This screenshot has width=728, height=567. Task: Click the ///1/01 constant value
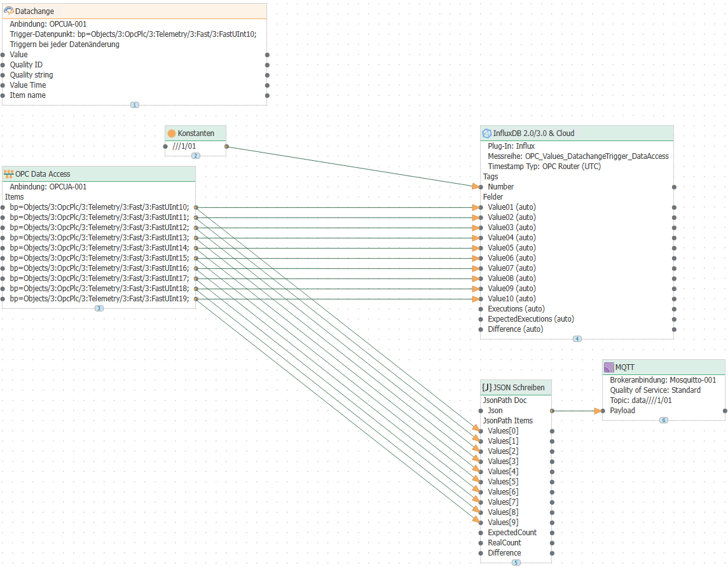coord(184,146)
